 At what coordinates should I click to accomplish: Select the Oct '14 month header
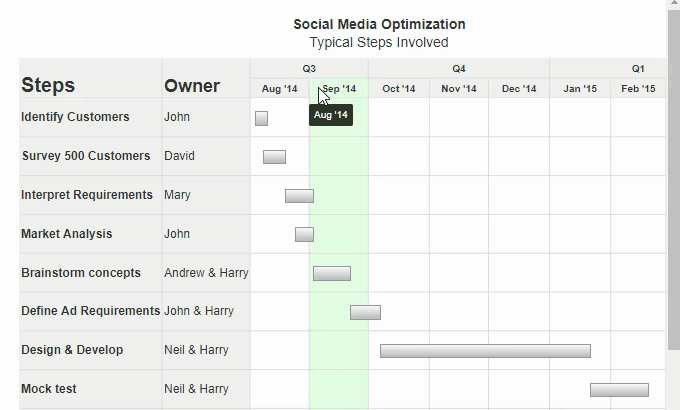click(399, 89)
